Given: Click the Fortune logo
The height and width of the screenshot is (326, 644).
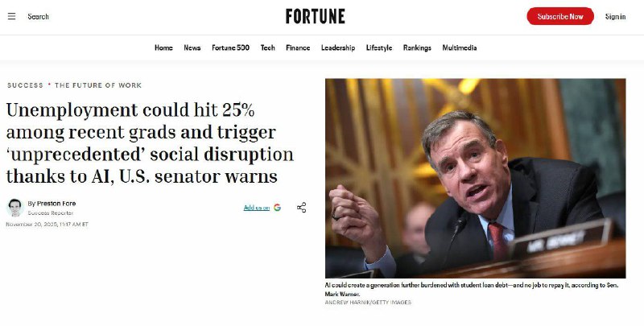Looking at the screenshot, I should pos(316,16).
